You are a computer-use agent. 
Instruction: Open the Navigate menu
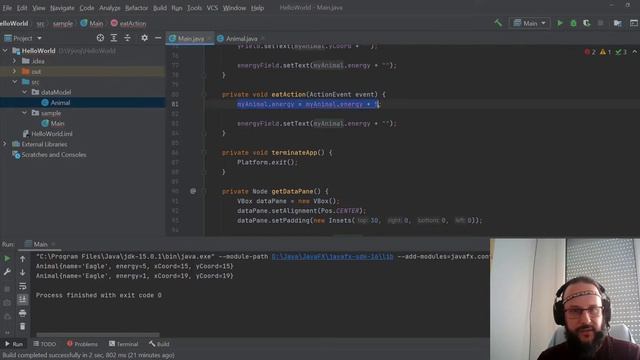point(62,8)
